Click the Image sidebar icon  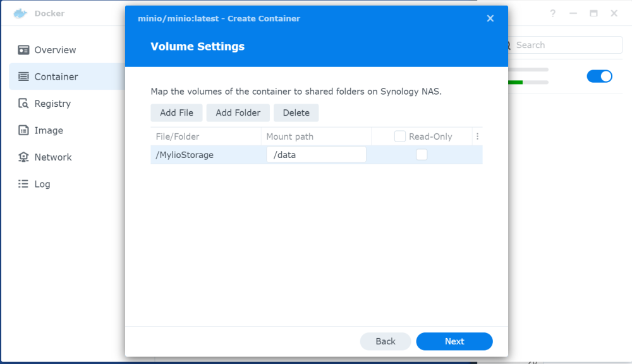[x=23, y=130]
